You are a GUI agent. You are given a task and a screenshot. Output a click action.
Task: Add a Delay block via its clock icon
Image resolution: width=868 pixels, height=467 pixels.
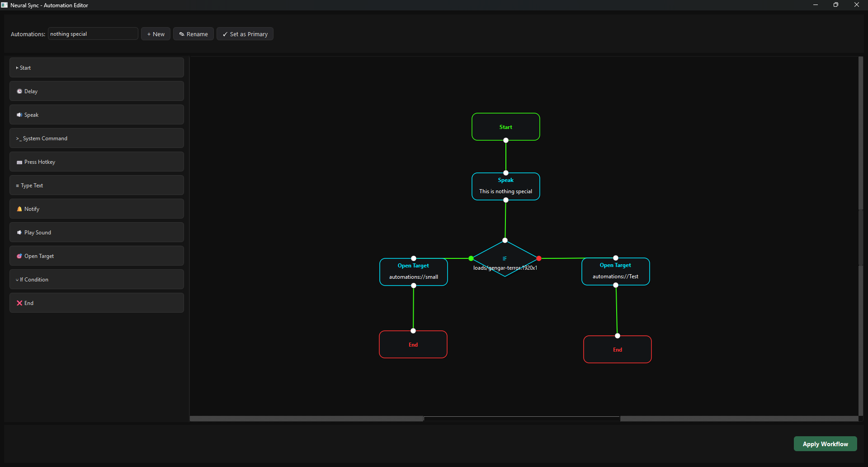pos(19,91)
